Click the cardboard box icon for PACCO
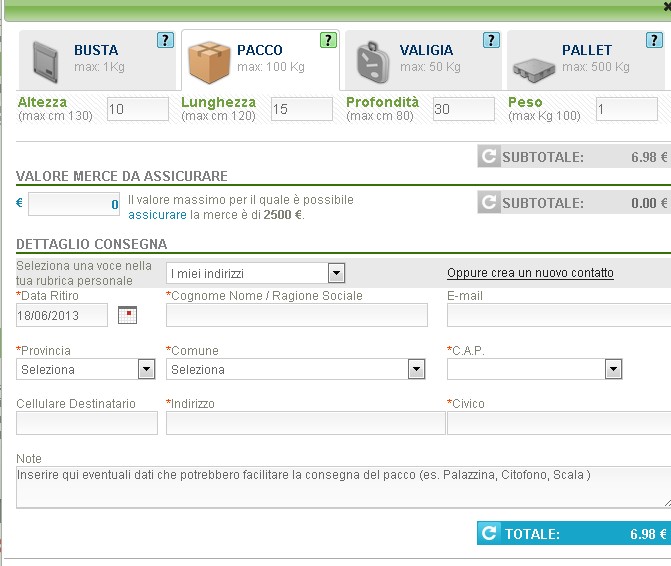The width and height of the screenshot is (671, 566). tap(209, 62)
